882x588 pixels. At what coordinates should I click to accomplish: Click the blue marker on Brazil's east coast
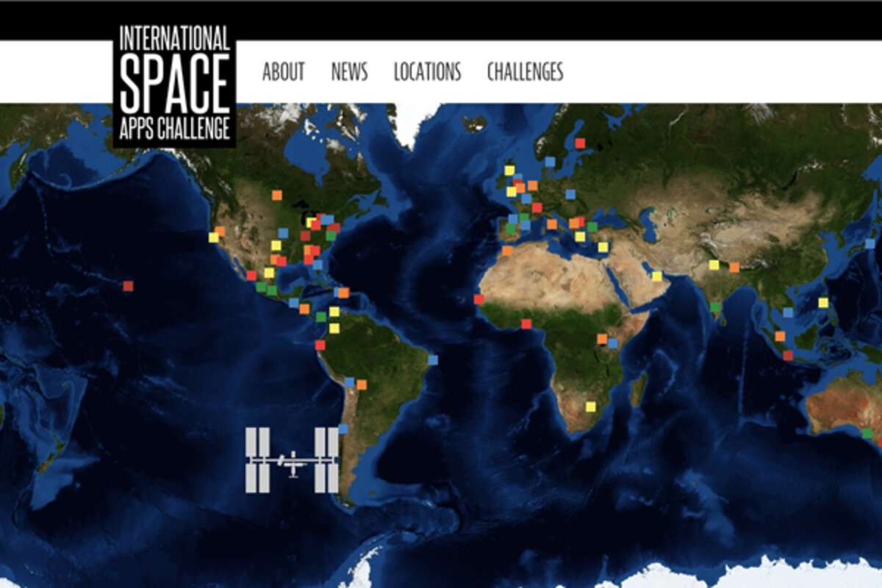point(432,360)
